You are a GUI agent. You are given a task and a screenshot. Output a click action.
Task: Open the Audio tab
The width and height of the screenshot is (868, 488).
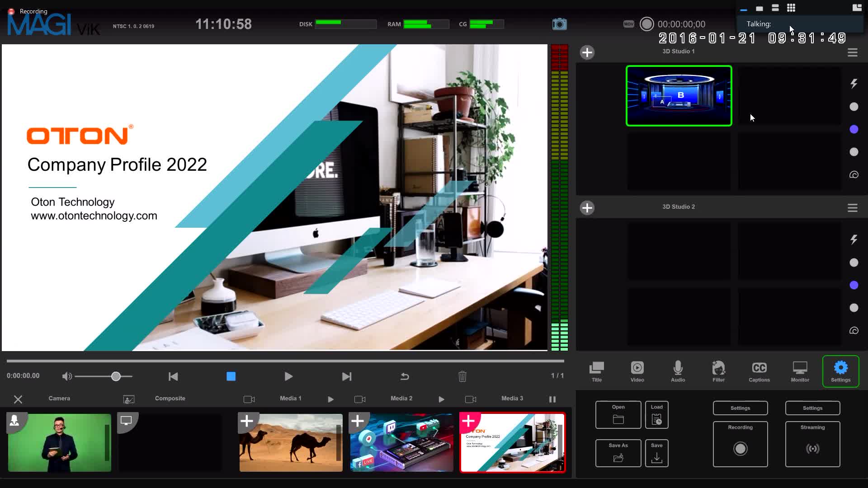click(678, 371)
